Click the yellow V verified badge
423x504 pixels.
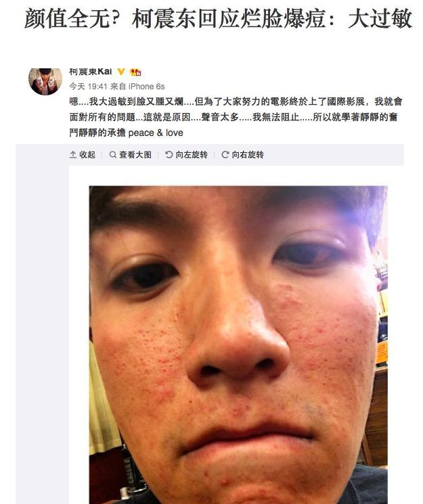pyautogui.click(x=121, y=71)
